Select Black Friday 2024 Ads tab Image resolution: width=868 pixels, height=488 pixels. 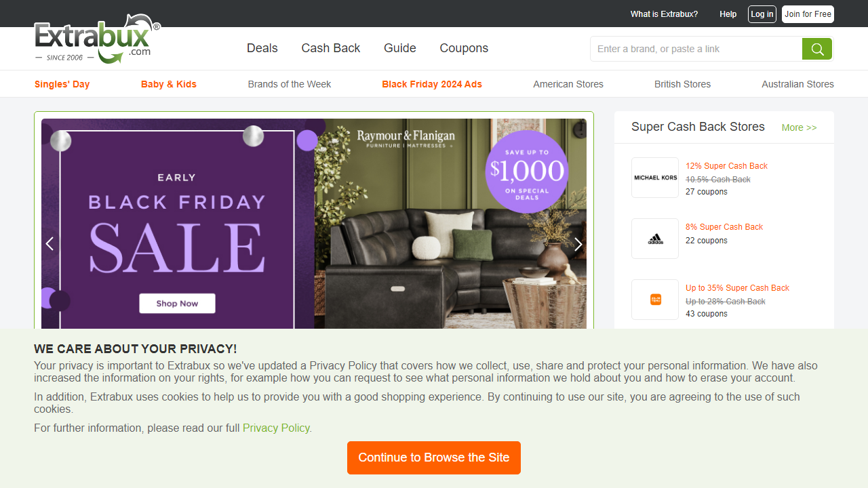pyautogui.click(x=432, y=84)
